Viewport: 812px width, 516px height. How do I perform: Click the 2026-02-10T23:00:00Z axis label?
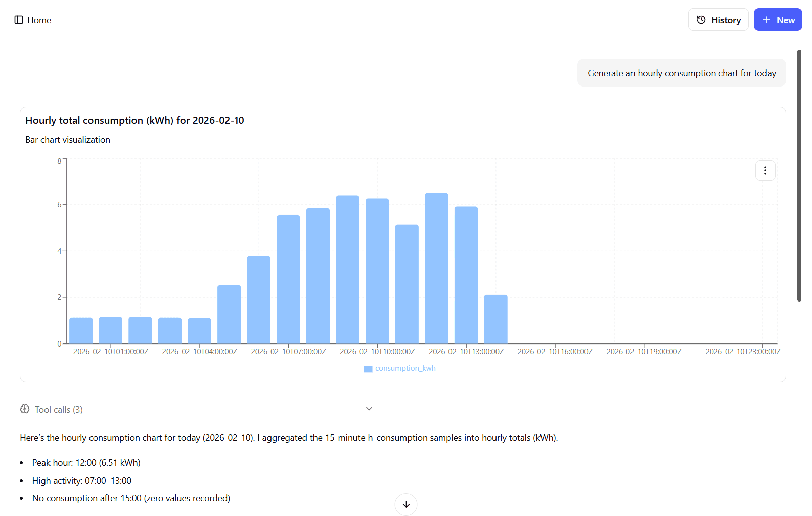[742, 352]
